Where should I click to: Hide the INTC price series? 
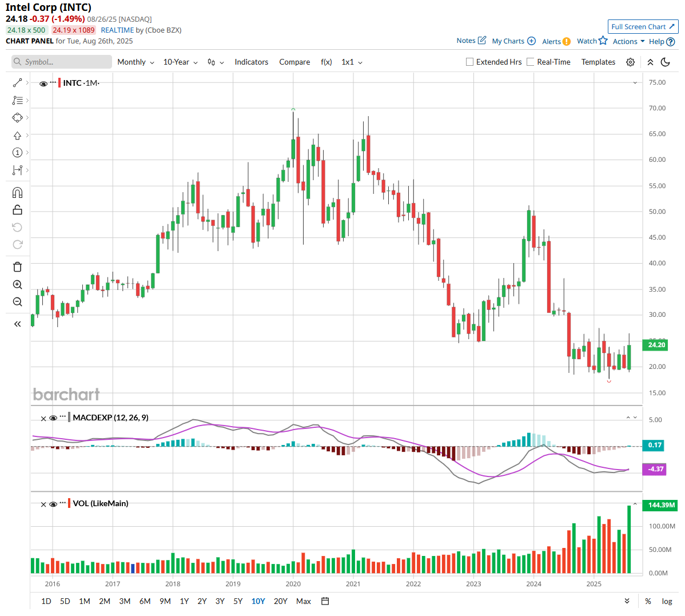pos(43,84)
